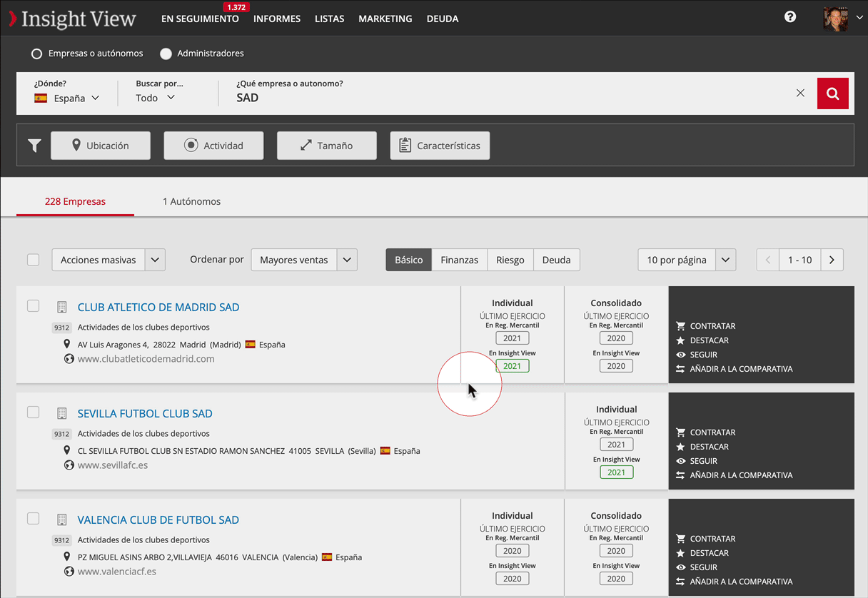Click the cart icon for CONTRATAR in the Atletico row
Viewport: 868px width, 598px height.
(x=680, y=326)
